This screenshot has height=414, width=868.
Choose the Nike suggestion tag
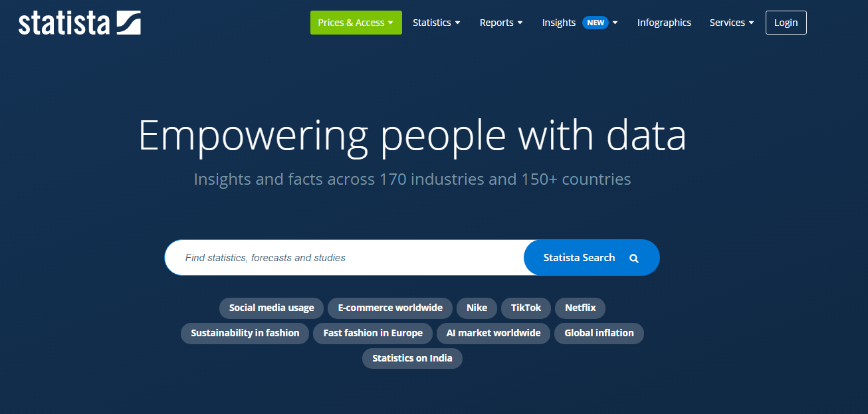477,308
